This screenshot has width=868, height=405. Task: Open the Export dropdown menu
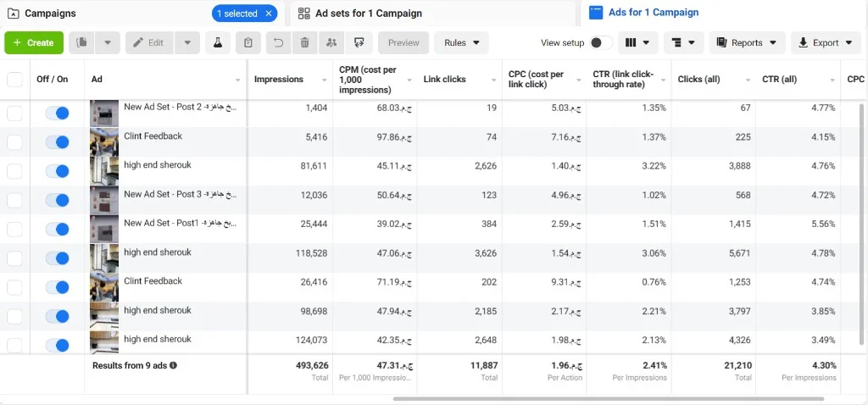[x=826, y=42]
